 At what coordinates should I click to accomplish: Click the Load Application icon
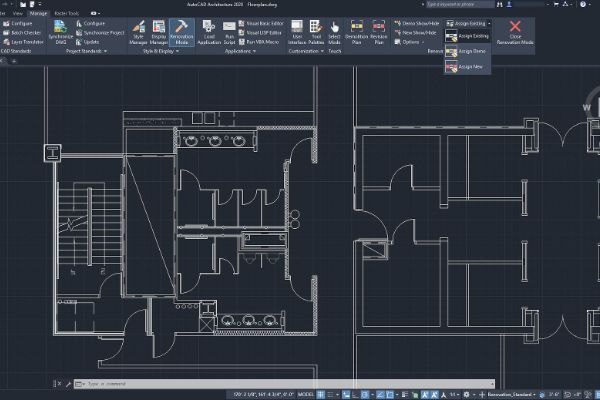[210, 31]
